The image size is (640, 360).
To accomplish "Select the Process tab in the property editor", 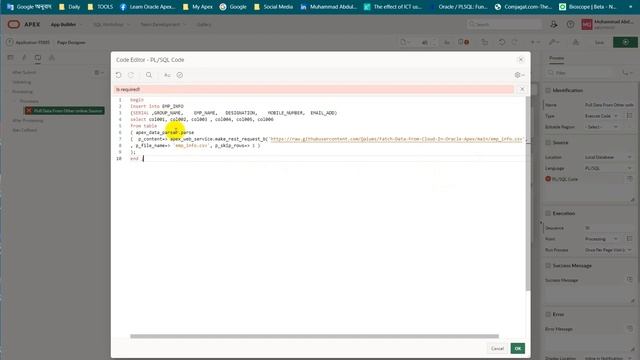I will pyautogui.click(x=556, y=58).
